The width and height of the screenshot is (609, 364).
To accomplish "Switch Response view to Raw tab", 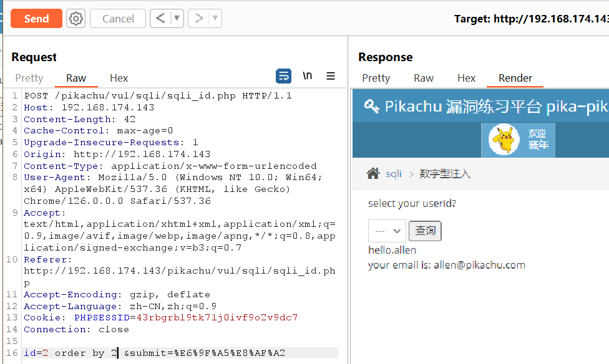I will point(423,78).
